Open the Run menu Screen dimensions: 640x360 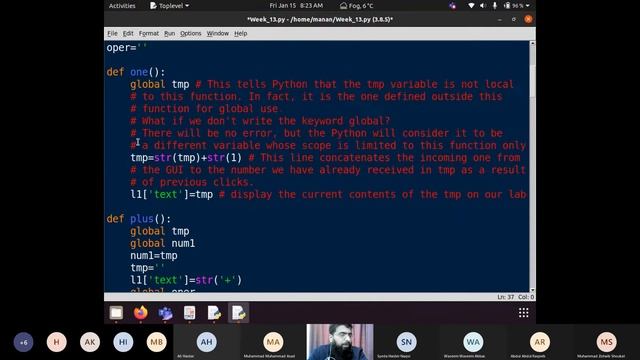169,33
